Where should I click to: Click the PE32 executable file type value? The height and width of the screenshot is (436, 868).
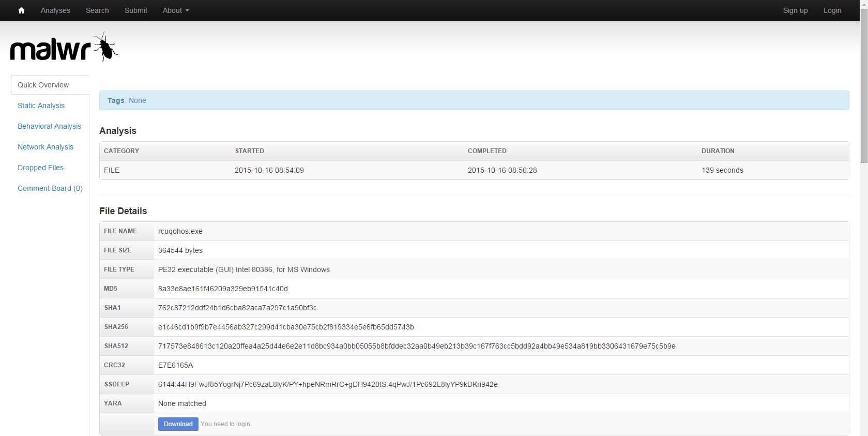coord(244,269)
